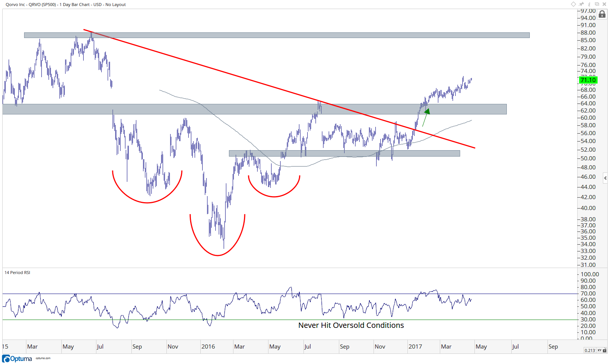The height and width of the screenshot is (364, 610).
Task: Click the 40.00 price scale label
Action: pyautogui.click(x=588, y=208)
